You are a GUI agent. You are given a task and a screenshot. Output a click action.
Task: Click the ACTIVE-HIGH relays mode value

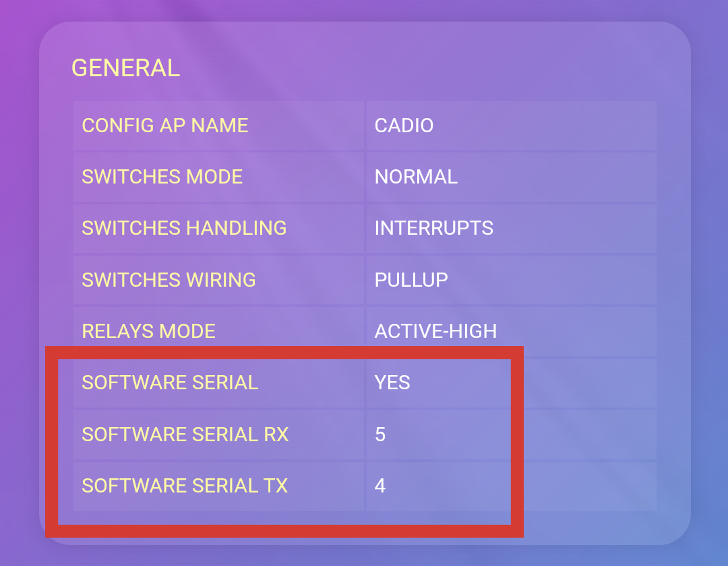click(x=435, y=331)
